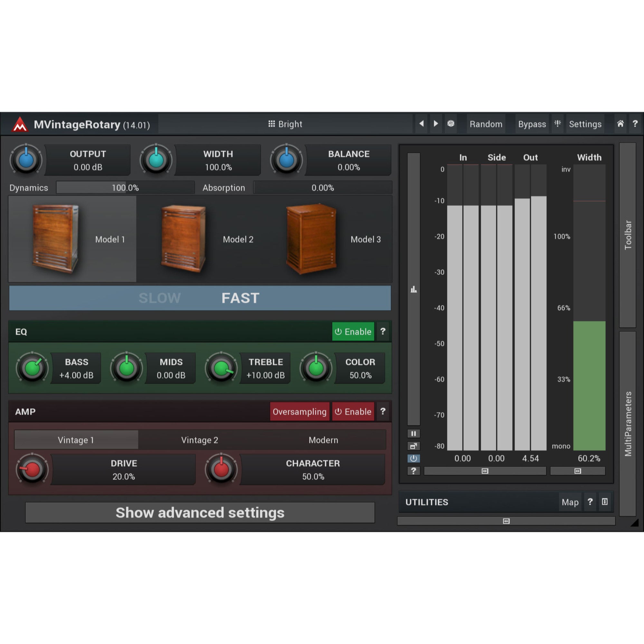The image size is (644, 644).
Task: Open the MultiParameters side tab
Action: [x=628, y=424]
